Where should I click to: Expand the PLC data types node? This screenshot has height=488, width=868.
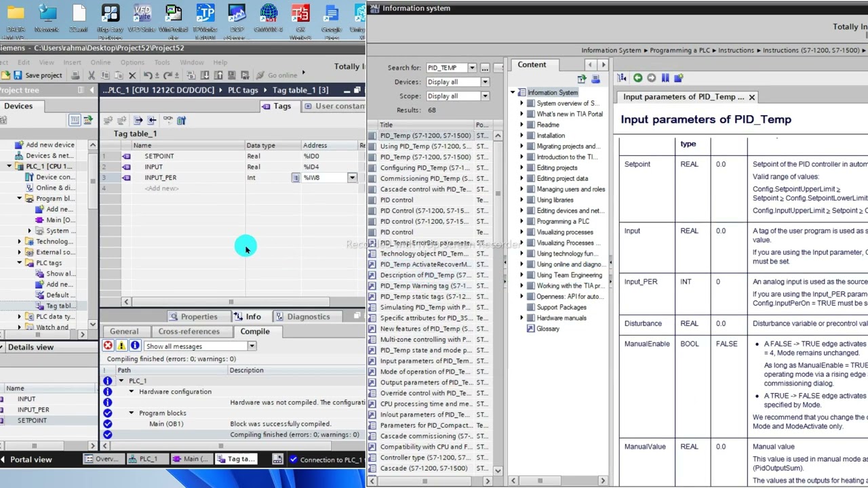pos(20,317)
